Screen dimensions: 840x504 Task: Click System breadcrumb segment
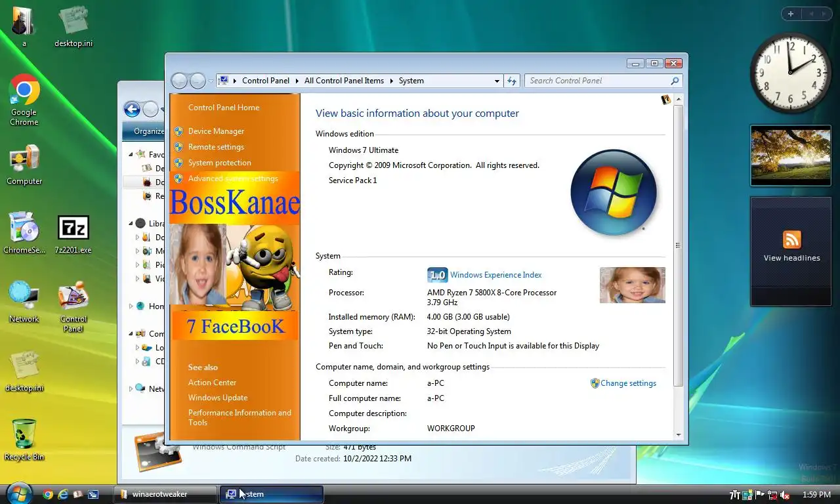pos(411,81)
